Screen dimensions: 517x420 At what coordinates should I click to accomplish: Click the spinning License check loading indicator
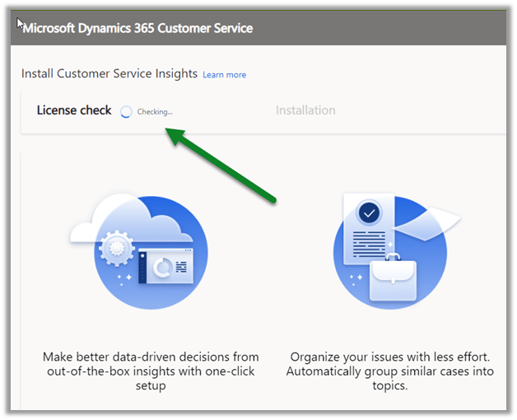tap(125, 111)
